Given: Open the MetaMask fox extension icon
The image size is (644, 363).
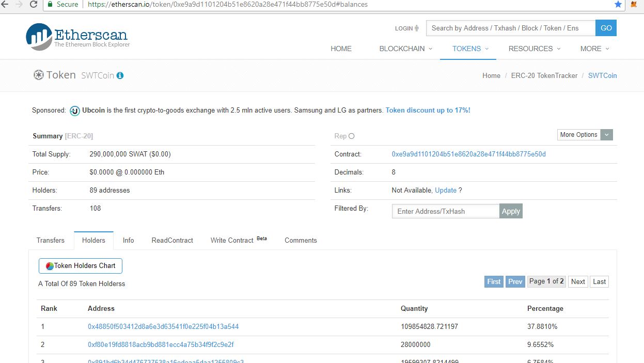Looking at the screenshot, I should point(634,4).
